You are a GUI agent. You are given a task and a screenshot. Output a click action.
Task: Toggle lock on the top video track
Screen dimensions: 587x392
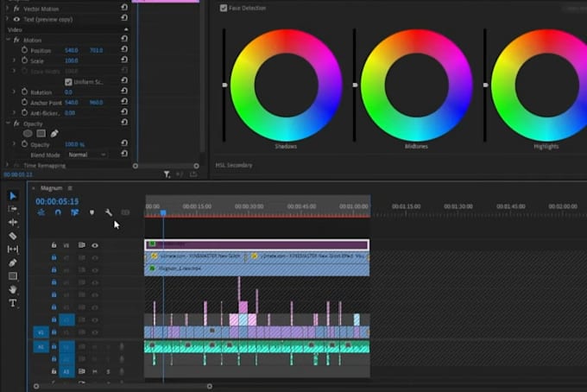pyautogui.click(x=54, y=245)
